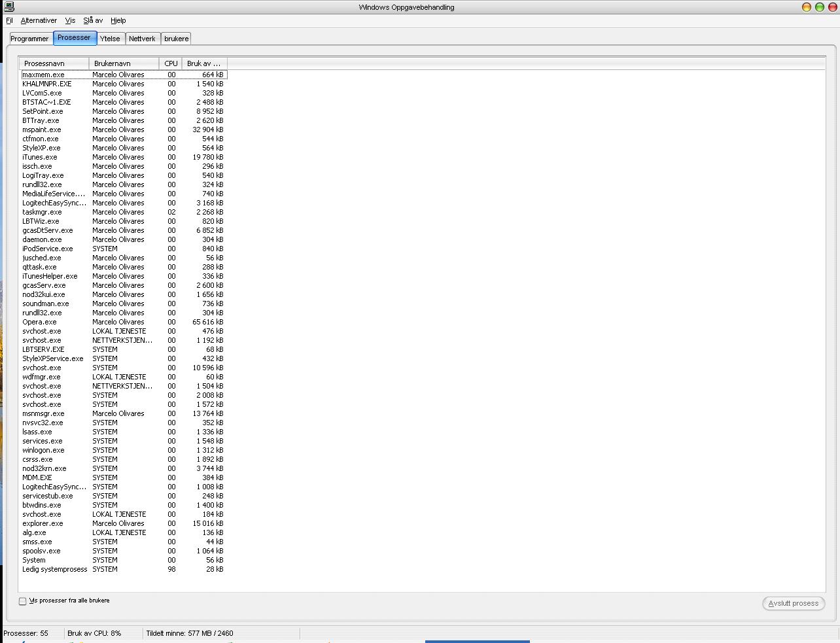Select the ctfmon.exe process

click(x=124, y=139)
